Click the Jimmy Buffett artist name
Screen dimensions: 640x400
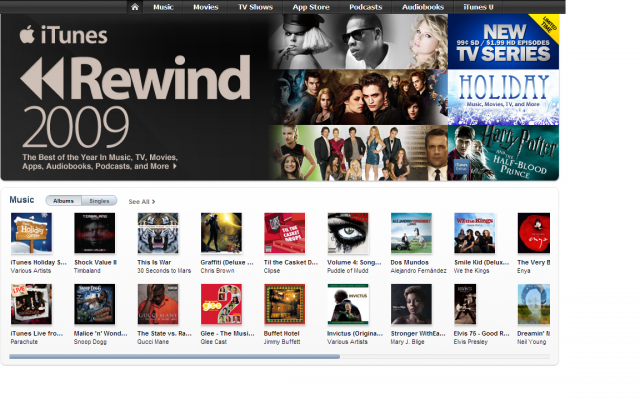282,342
